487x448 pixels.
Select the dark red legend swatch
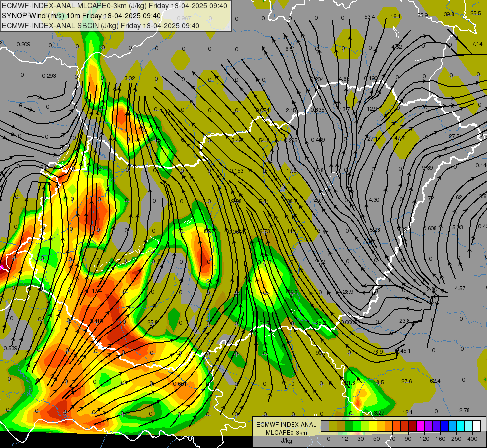[x=412, y=426]
